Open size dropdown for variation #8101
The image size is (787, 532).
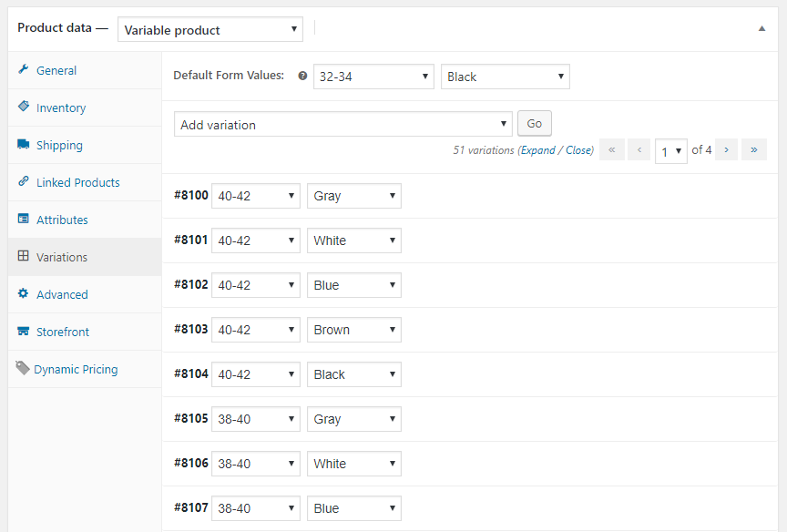(x=256, y=240)
